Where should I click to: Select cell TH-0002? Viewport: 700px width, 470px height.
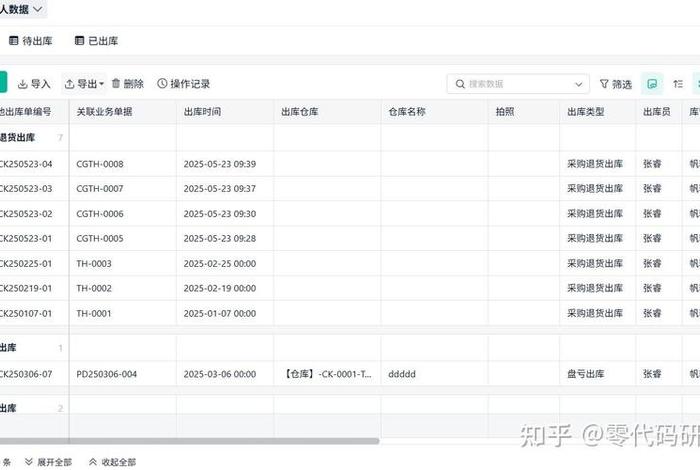tap(94, 288)
